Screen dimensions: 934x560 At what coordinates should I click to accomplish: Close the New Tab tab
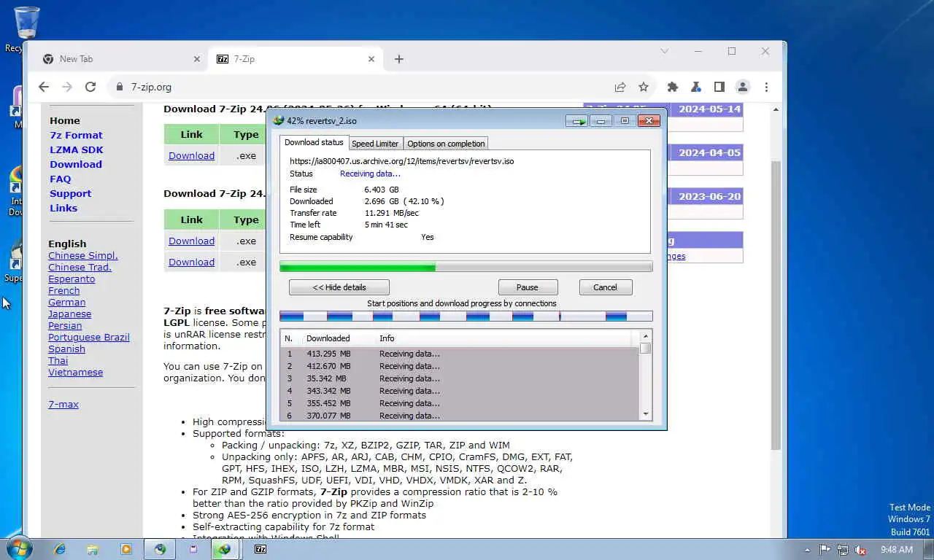(x=196, y=59)
